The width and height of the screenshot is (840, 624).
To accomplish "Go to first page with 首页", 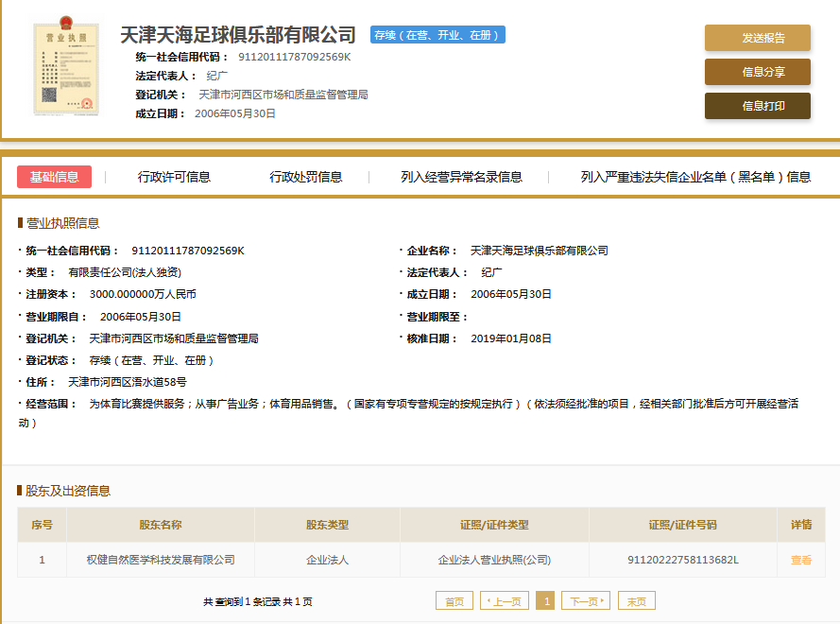I will pos(454,601).
